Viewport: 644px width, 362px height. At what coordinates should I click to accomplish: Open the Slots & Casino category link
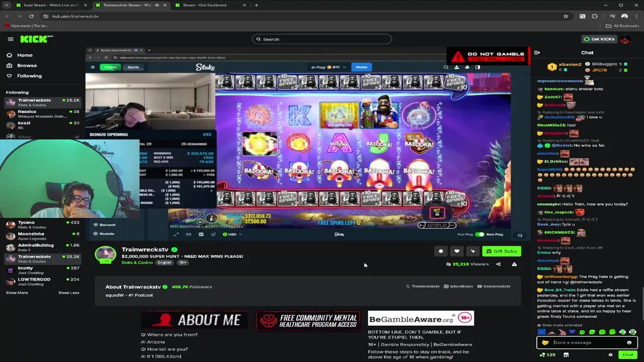click(x=137, y=262)
